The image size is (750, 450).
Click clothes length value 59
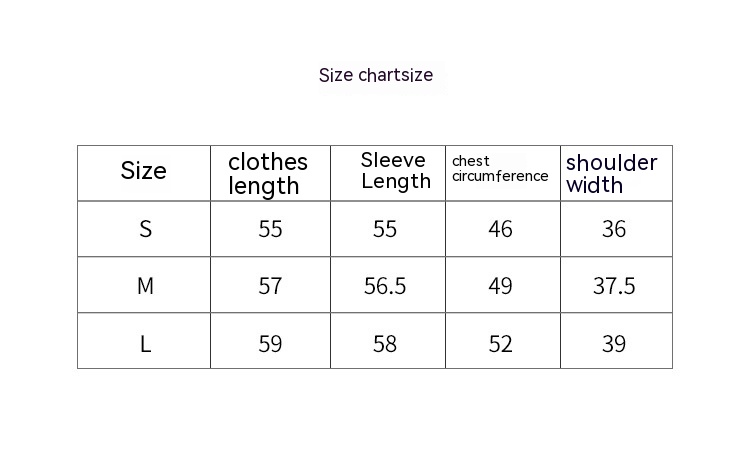point(270,344)
